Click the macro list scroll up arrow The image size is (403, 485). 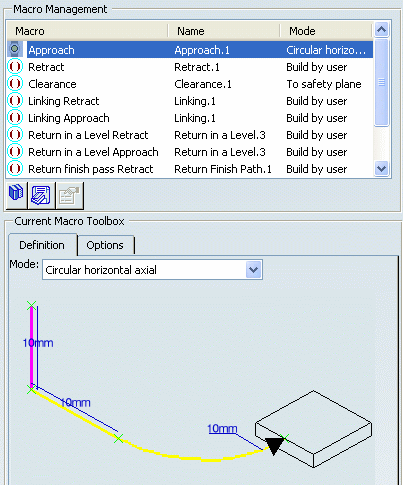pos(381,30)
